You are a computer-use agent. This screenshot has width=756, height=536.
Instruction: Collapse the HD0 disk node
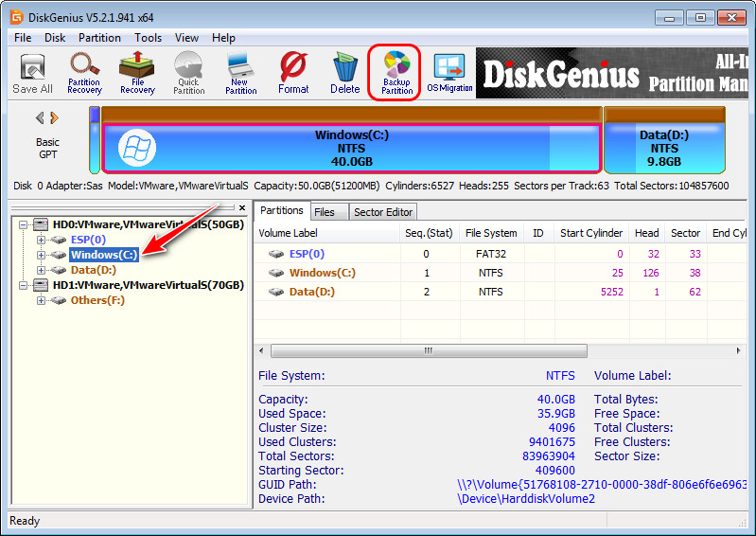click(23, 224)
